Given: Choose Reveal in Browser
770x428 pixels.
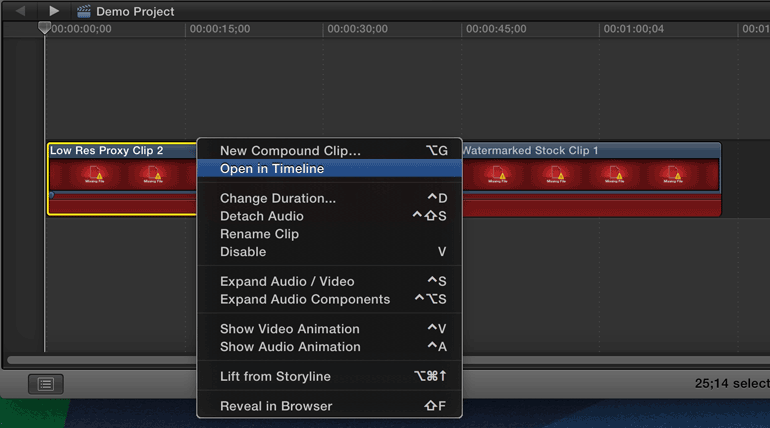Looking at the screenshot, I should 330,406.
